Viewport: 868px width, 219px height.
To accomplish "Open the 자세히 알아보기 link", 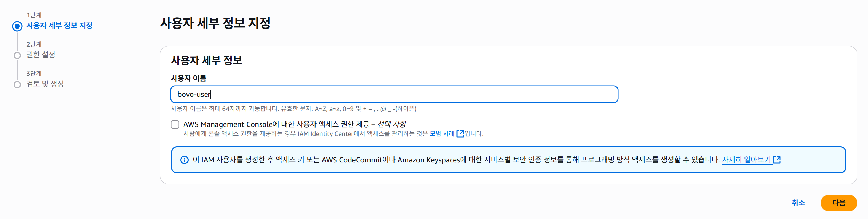I will [x=747, y=160].
